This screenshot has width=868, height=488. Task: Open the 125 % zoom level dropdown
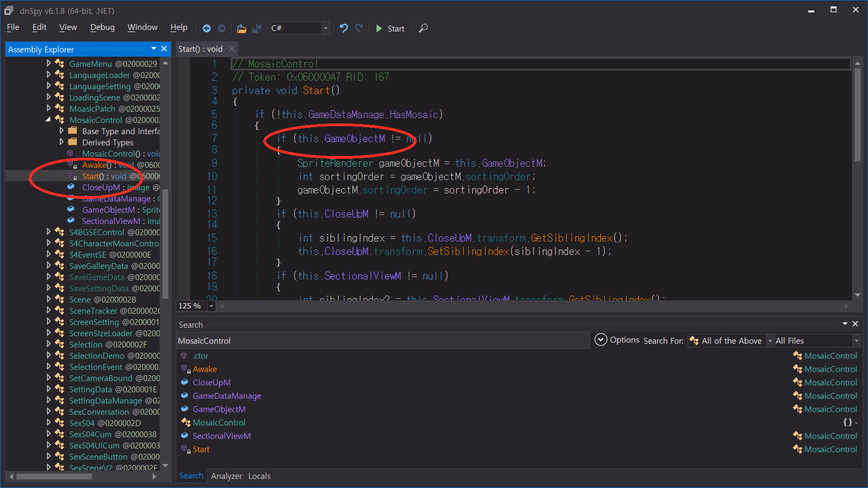pos(212,306)
